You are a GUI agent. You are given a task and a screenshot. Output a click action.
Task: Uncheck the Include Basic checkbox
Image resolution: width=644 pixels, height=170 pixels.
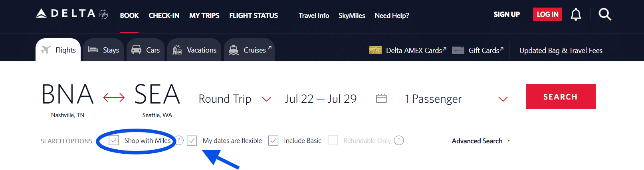(x=273, y=141)
